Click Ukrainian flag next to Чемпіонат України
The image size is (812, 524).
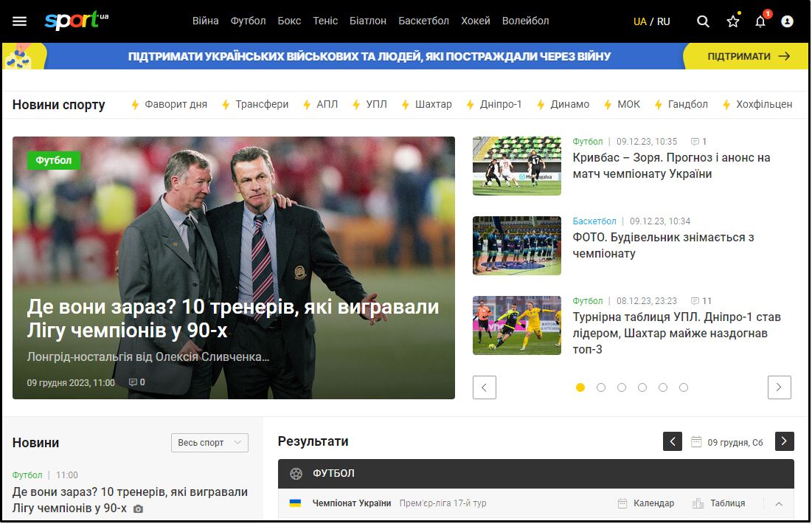click(295, 503)
